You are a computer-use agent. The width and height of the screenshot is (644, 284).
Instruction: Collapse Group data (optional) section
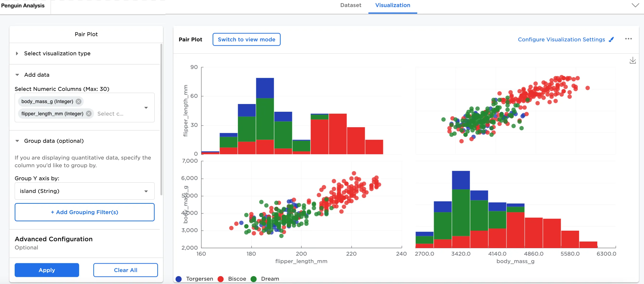[x=17, y=141]
